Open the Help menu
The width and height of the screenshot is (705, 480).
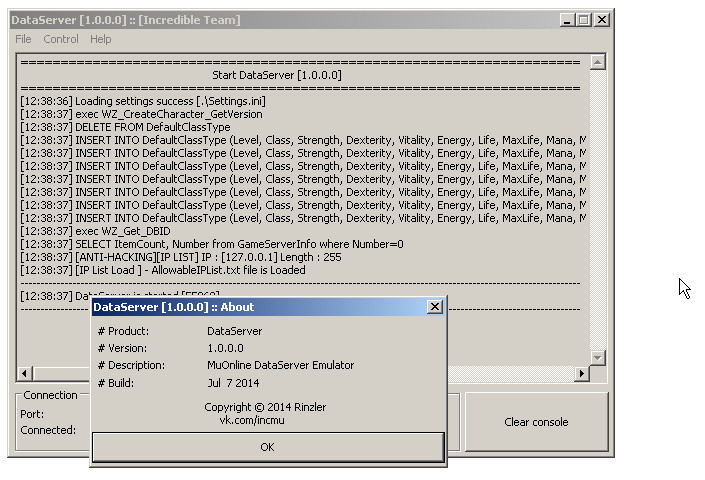(100, 39)
